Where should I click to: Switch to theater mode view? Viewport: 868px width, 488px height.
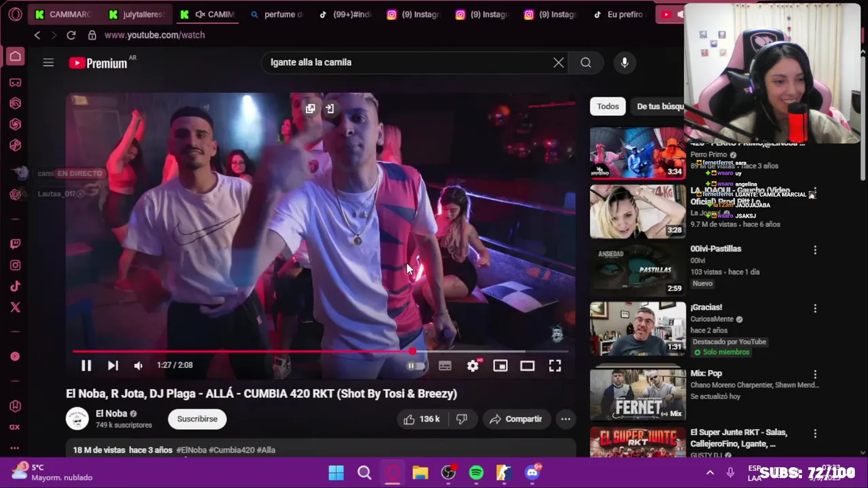pos(528,365)
